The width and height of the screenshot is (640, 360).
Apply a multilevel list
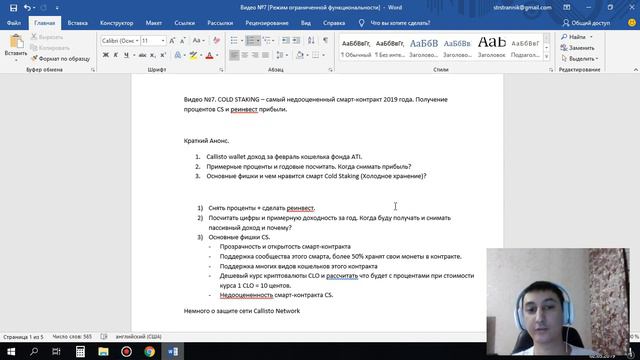tap(267, 40)
